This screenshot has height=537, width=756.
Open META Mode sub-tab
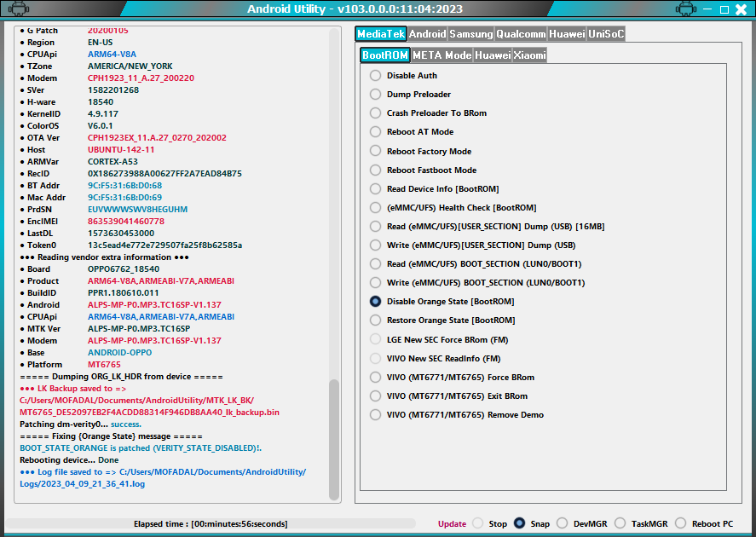442,55
